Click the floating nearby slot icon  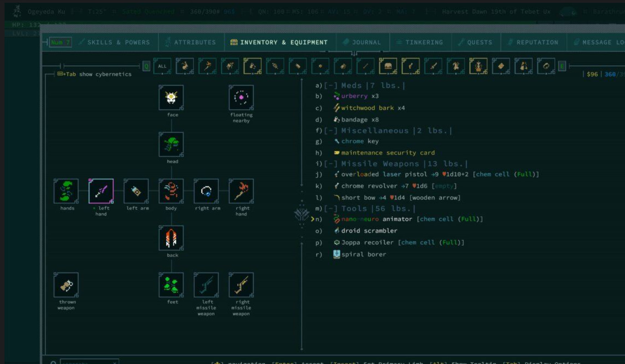241,97
